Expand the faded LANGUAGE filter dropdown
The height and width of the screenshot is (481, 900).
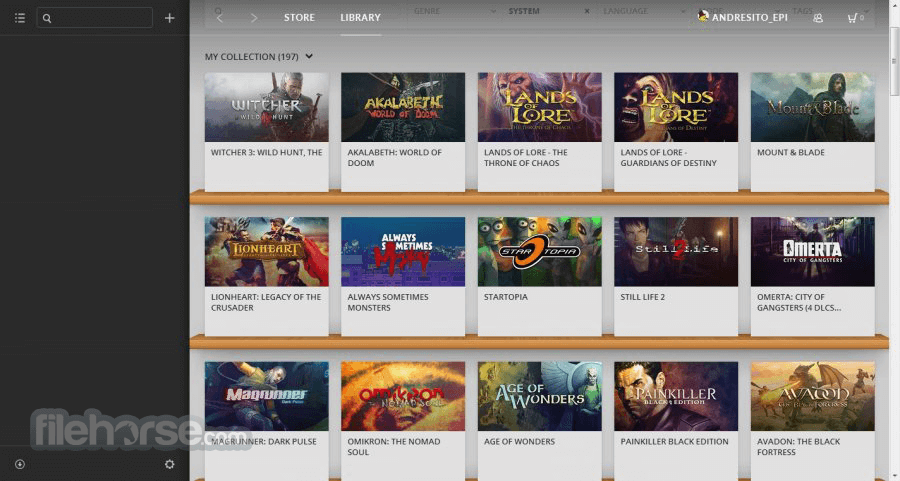(x=644, y=11)
